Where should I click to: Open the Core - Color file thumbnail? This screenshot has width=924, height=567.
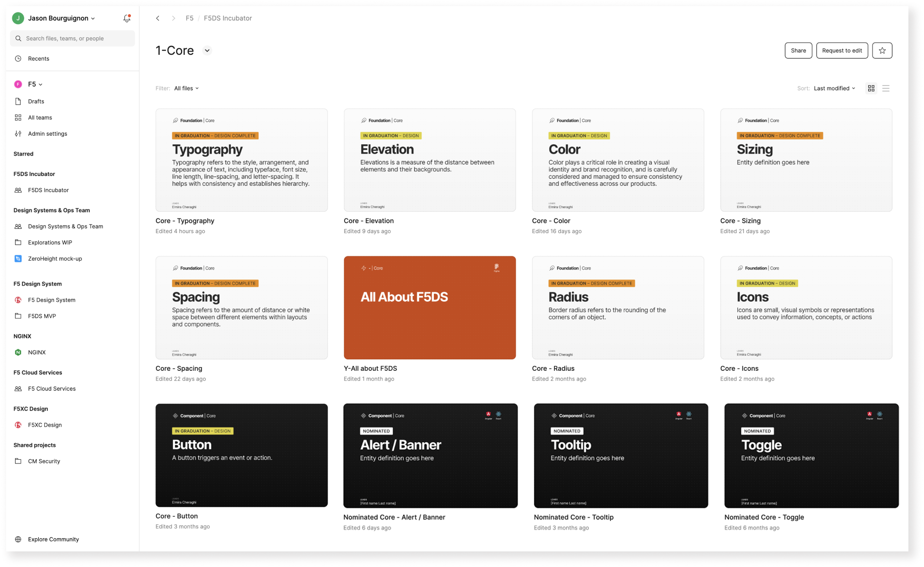tap(618, 160)
